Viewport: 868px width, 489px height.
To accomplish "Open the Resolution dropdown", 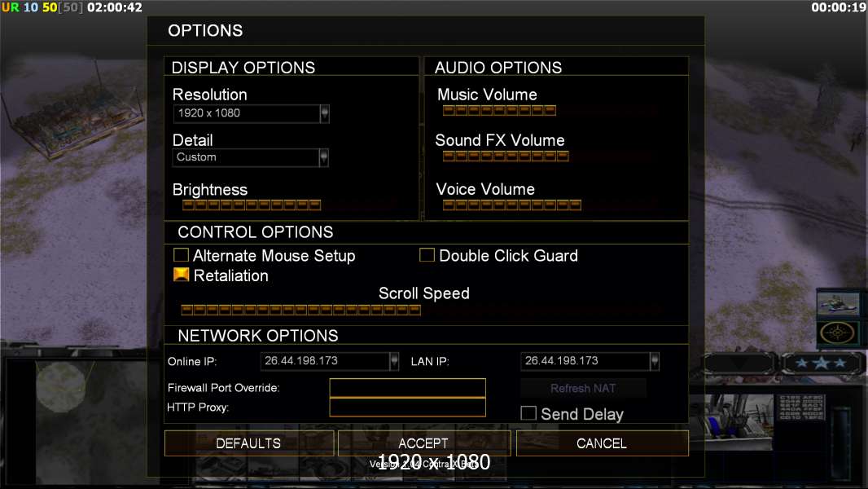I will pyautogui.click(x=251, y=113).
